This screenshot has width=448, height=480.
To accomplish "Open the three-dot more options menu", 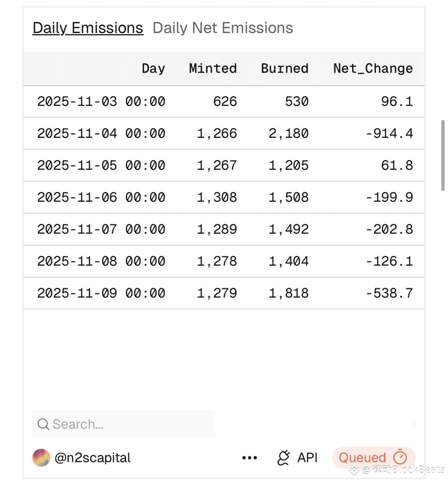I will coord(249,458).
